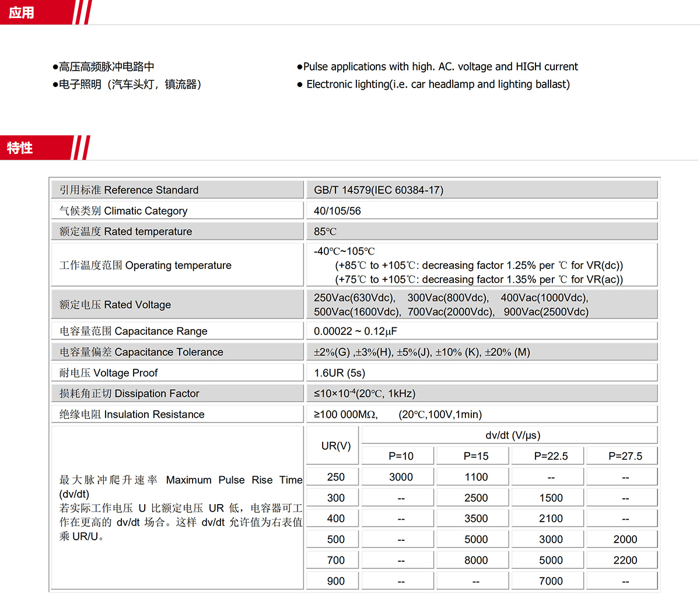The image size is (700, 598).
Task: Select the 0.00022 ~ 0.12μF value
Action: click(x=355, y=331)
